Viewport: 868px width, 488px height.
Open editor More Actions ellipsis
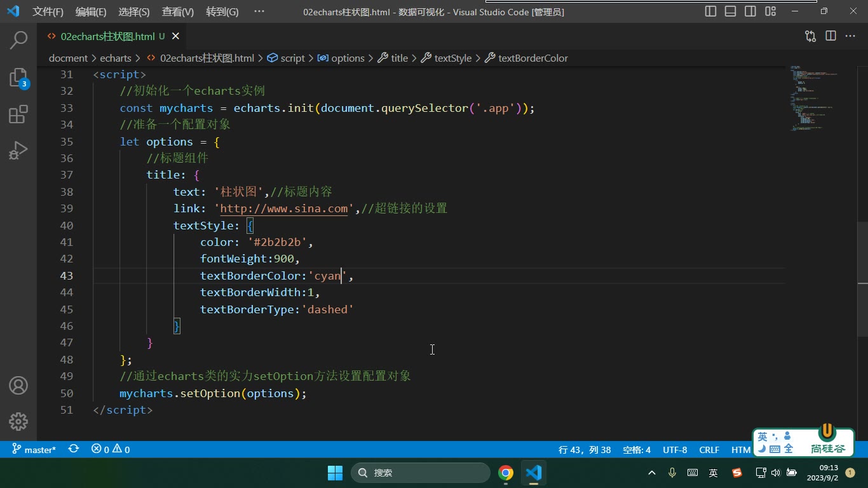(850, 36)
